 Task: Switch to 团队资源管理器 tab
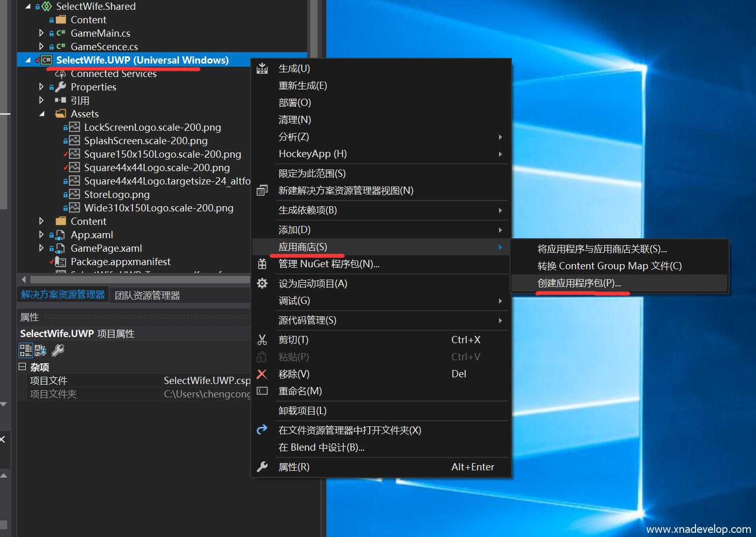147,296
